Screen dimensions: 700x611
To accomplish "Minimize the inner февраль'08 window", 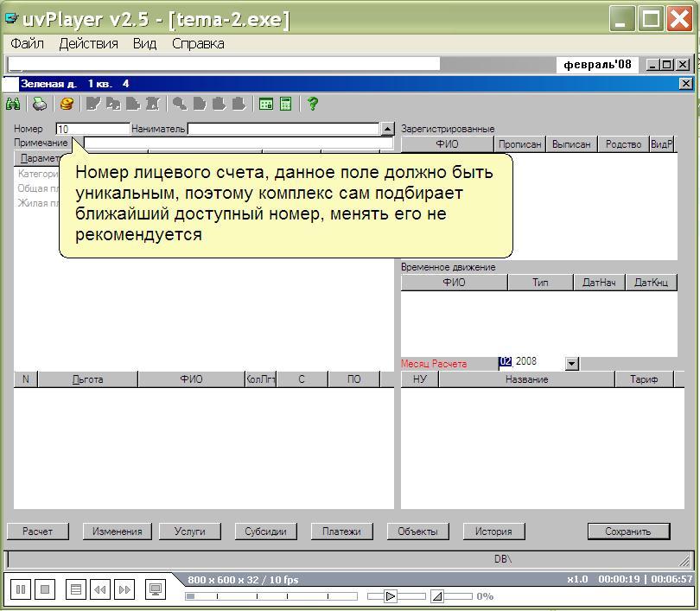I will pyautogui.click(x=652, y=65).
